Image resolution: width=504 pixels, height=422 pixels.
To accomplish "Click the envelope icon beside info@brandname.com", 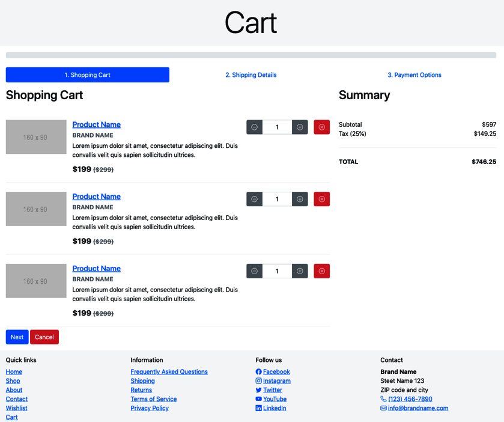I will (383, 408).
